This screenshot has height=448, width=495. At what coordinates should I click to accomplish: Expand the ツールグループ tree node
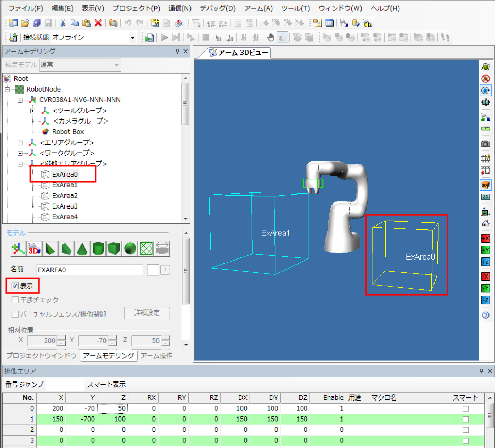point(33,111)
